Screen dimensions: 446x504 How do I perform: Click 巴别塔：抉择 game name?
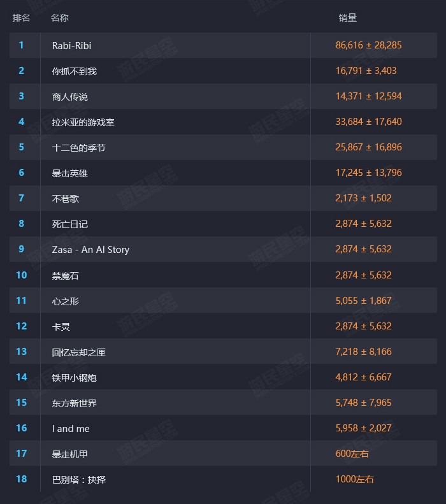[78, 479]
